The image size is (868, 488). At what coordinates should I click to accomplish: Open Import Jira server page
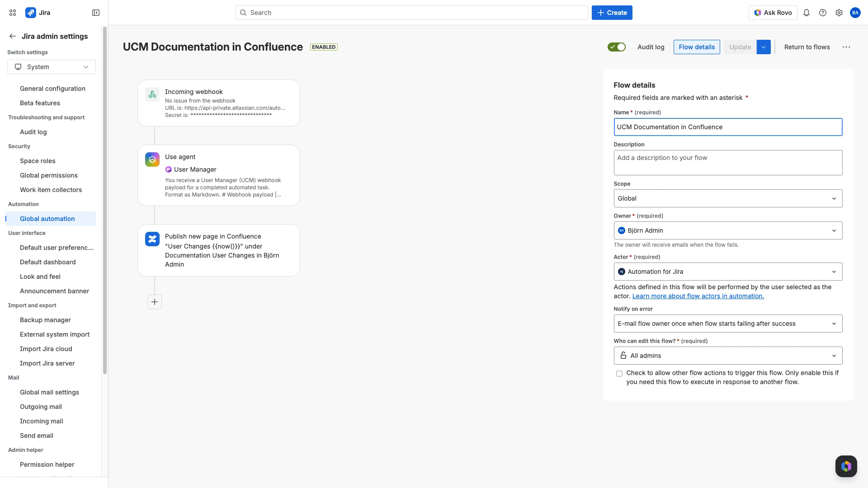click(47, 363)
